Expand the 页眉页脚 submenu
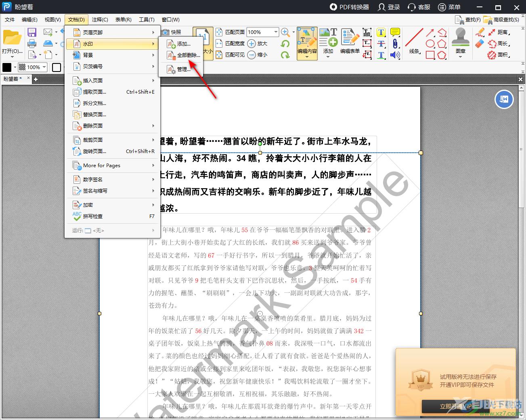This screenshot has height=420, width=526. click(113, 32)
